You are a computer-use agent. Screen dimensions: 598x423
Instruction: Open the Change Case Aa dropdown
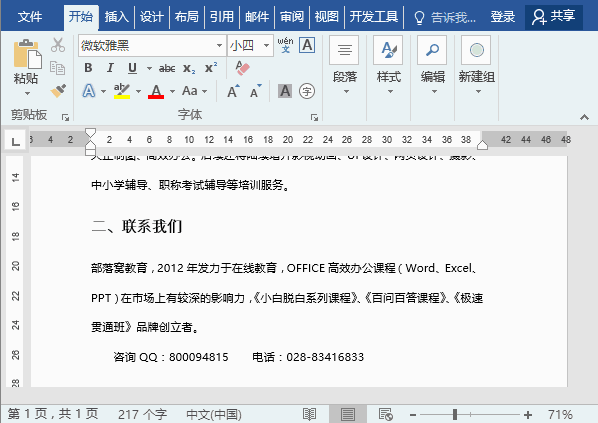[x=195, y=91]
